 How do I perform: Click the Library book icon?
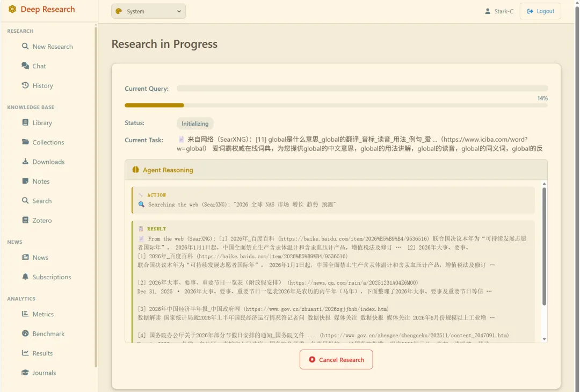tap(25, 122)
